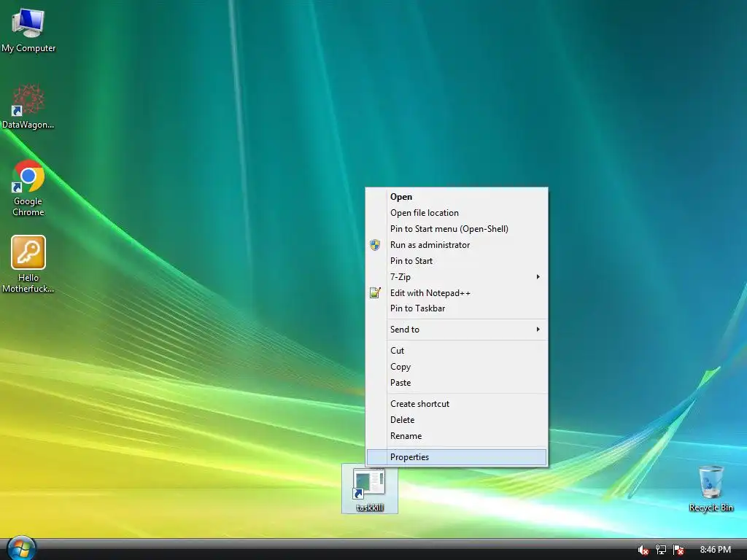
Task: Open the Windows Start orb
Action: [x=21, y=549]
